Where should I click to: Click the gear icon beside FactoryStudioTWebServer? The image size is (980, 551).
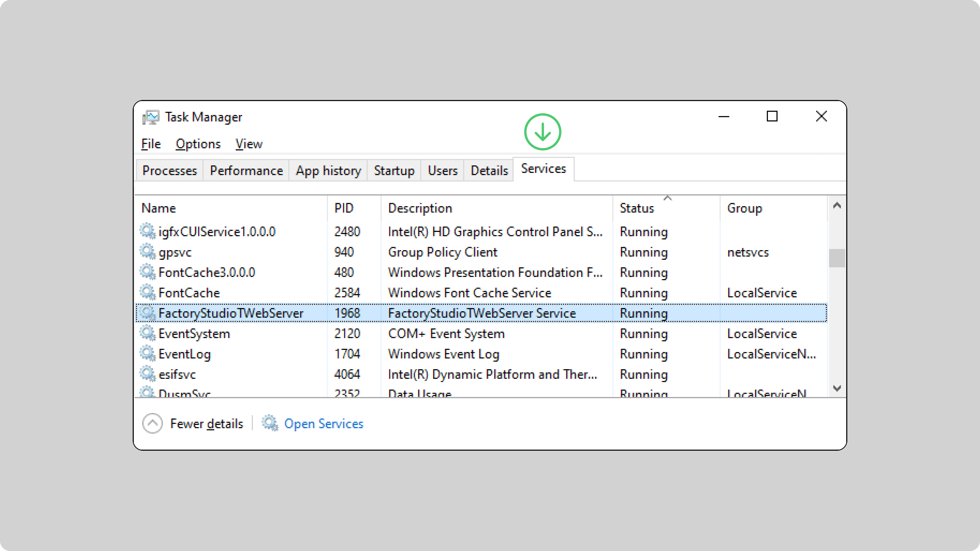coord(148,313)
